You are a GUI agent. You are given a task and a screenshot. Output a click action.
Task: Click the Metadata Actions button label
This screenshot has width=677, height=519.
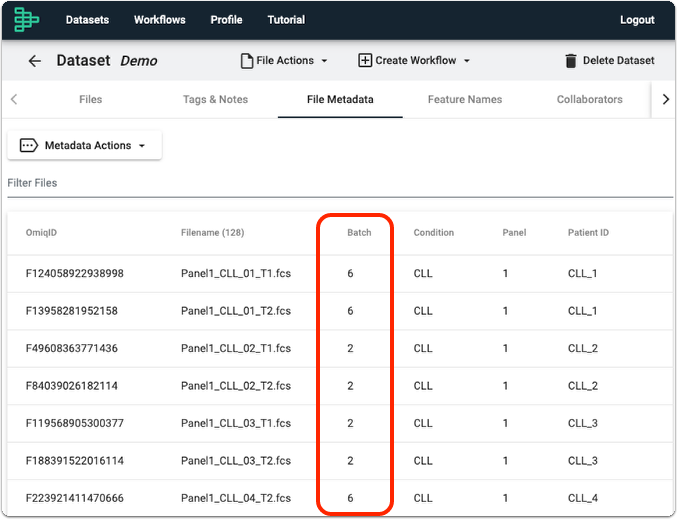pos(88,146)
